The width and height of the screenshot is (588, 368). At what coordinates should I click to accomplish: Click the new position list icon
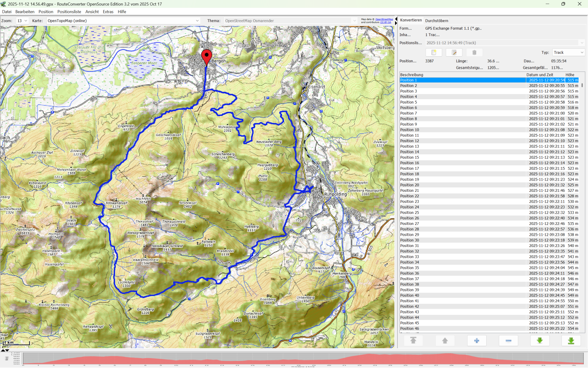434,52
